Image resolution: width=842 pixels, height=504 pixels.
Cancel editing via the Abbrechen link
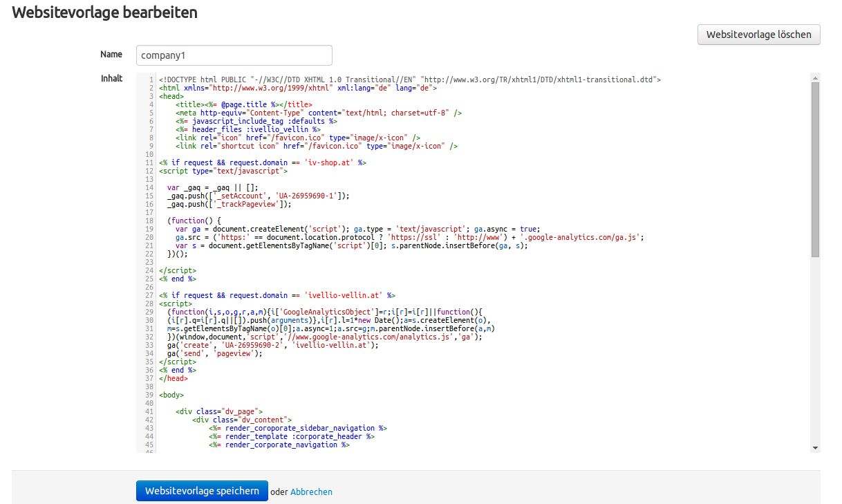pyautogui.click(x=311, y=492)
